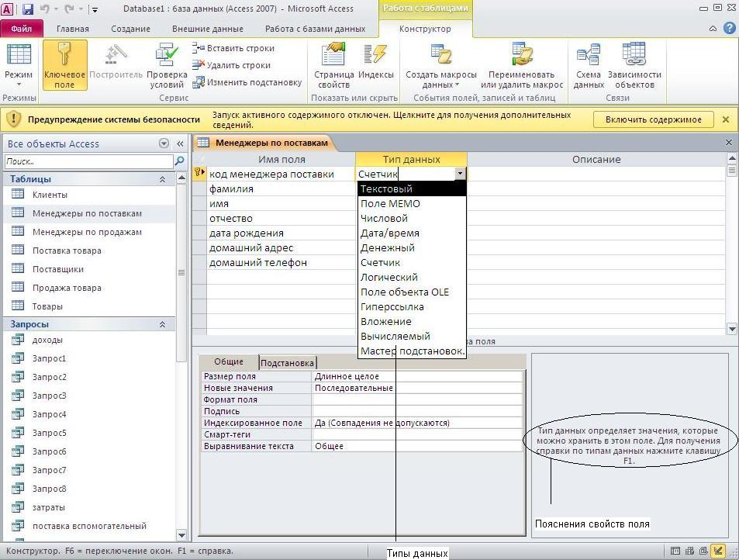Choose Текстовый in data type list

(x=412, y=189)
